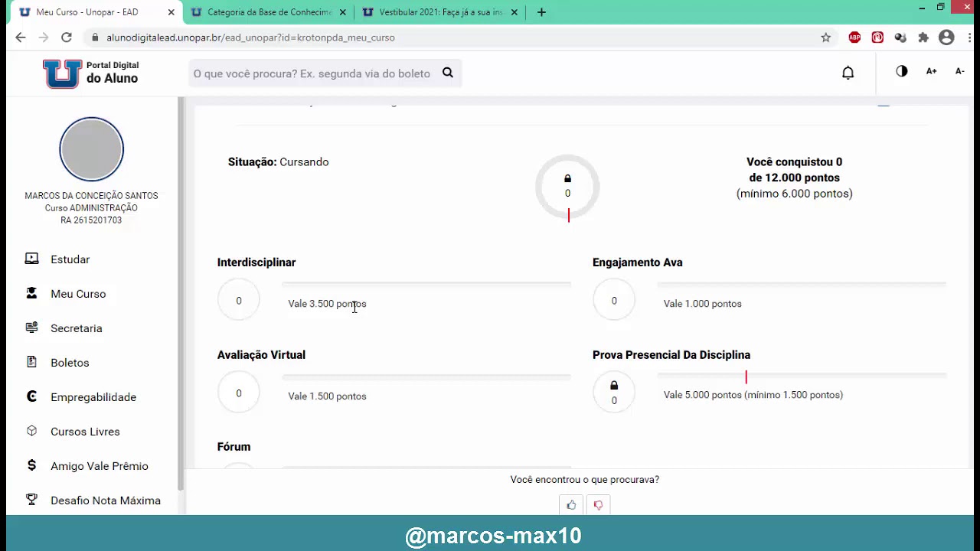980x551 pixels.
Task: Click the sidebar vertical scrollbar
Action: pos(181,295)
